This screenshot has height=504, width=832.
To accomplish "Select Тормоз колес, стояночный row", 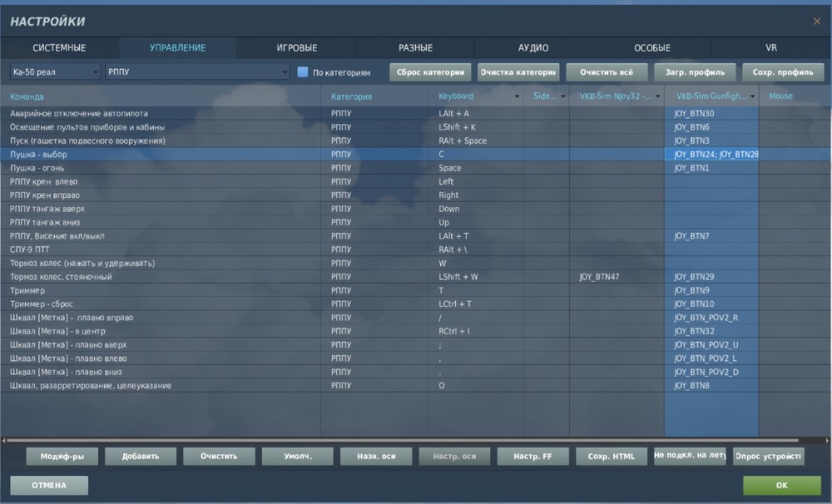I will tap(416, 277).
